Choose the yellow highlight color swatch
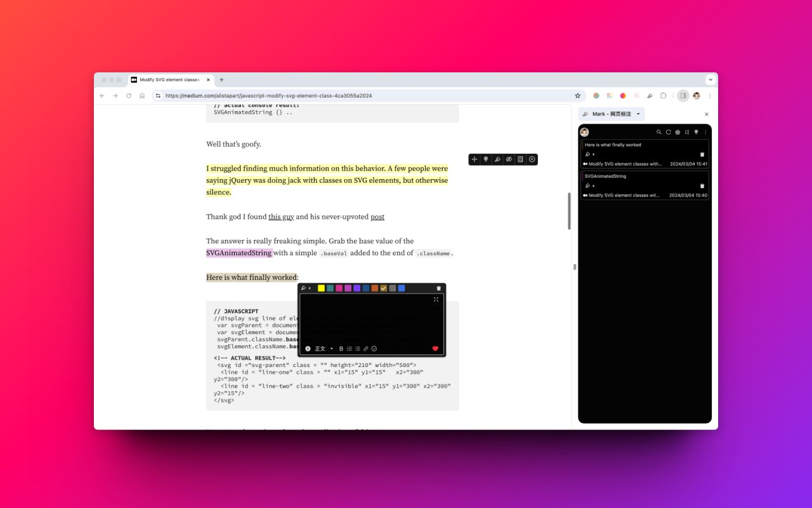Image resolution: width=812 pixels, height=508 pixels. [321, 288]
